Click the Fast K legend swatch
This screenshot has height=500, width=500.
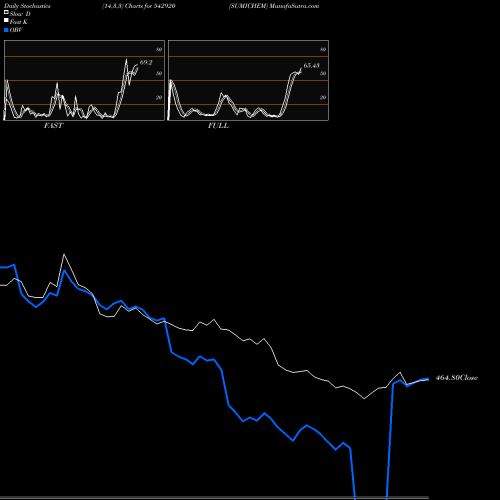point(6,21)
